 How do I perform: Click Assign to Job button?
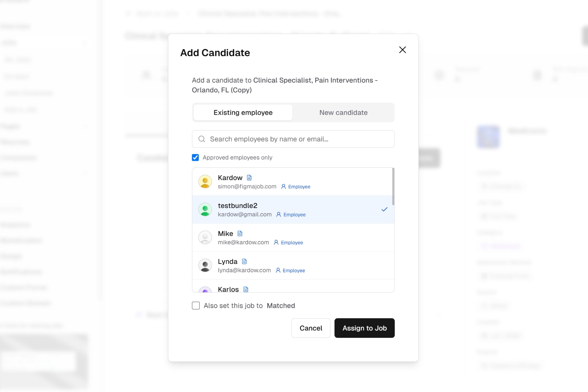[x=364, y=328]
